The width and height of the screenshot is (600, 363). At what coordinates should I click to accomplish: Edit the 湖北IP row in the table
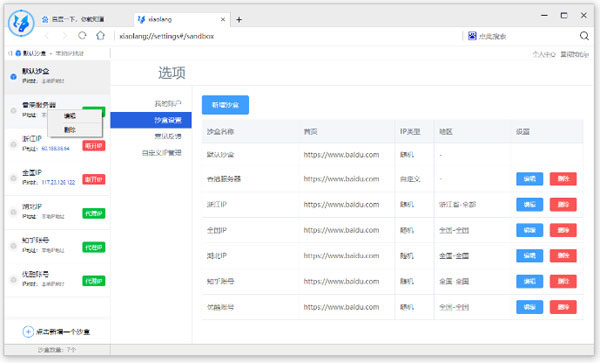(529, 256)
